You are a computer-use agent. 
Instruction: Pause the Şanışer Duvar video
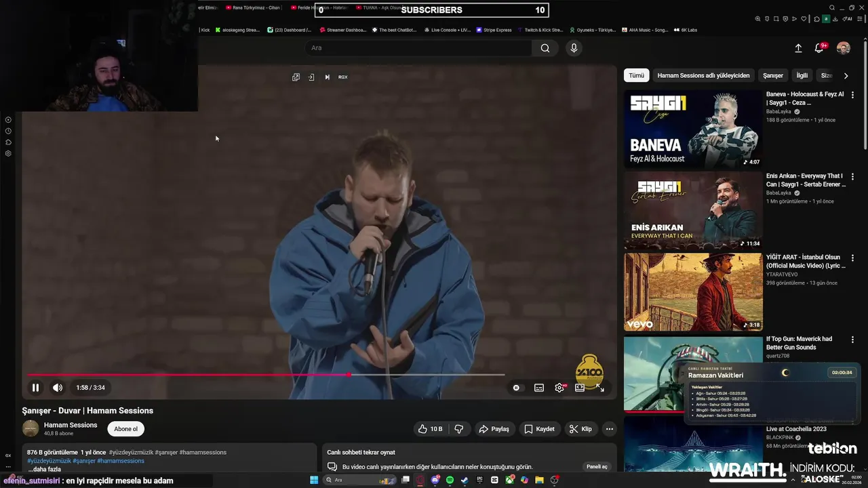[x=35, y=388]
